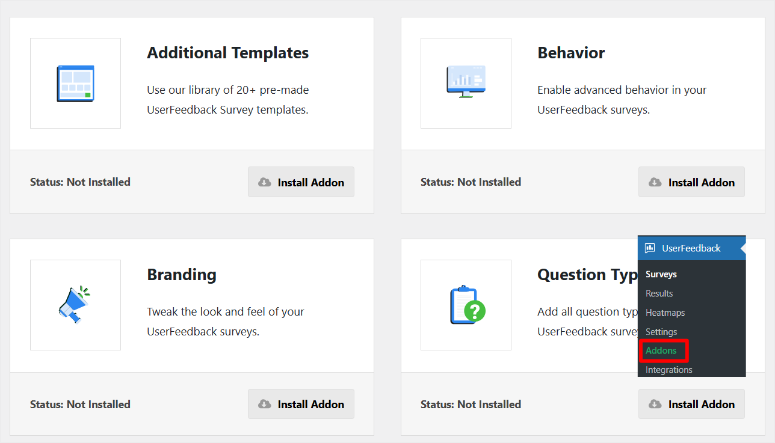Screen dimensions: 775x443
Task: Open Settings in the UserFeedback menu
Action: (x=661, y=331)
